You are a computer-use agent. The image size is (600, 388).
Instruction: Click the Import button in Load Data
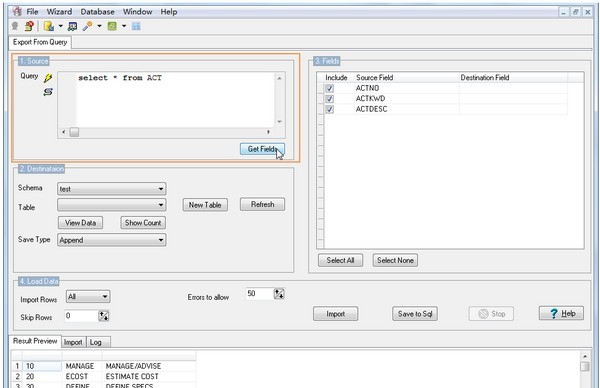pyautogui.click(x=336, y=314)
